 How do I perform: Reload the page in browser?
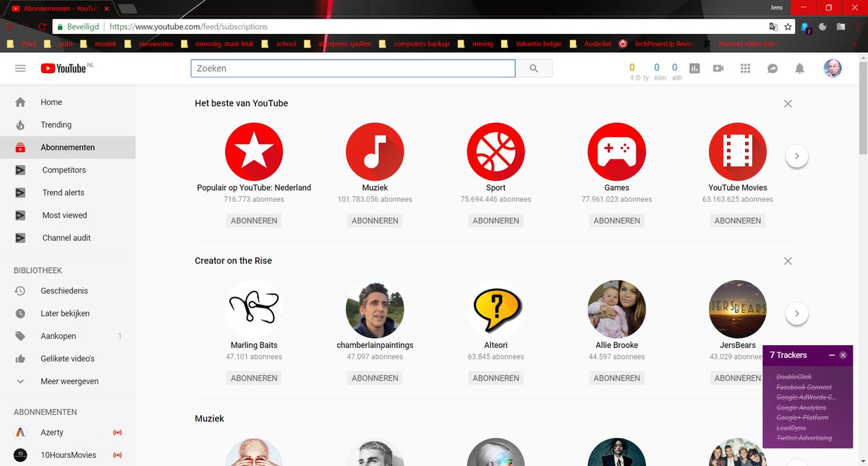[42, 27]
